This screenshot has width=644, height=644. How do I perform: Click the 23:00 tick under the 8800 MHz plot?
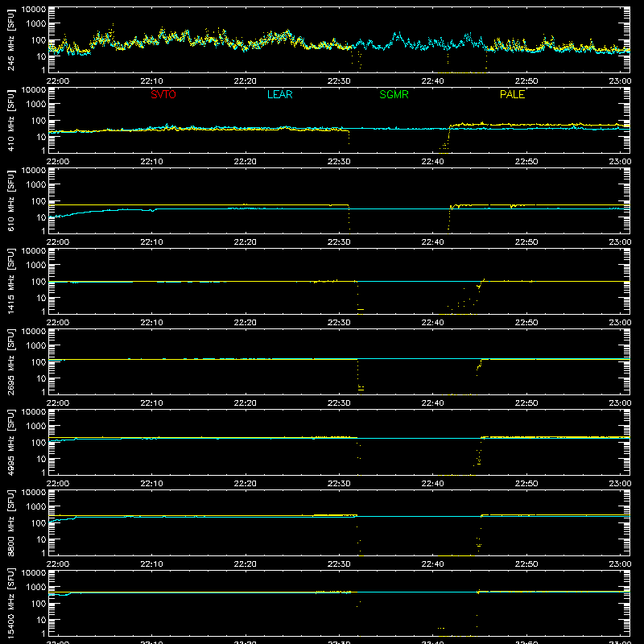point(620,564)
